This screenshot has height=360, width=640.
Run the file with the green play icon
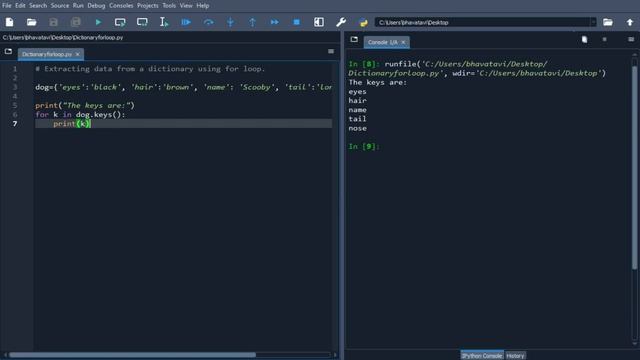coord(98,22)
